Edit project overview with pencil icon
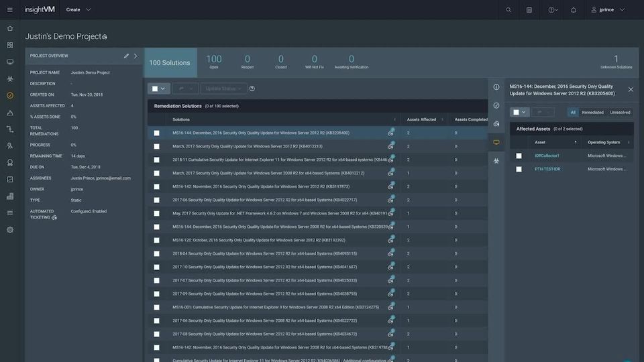 click(126, 56)
